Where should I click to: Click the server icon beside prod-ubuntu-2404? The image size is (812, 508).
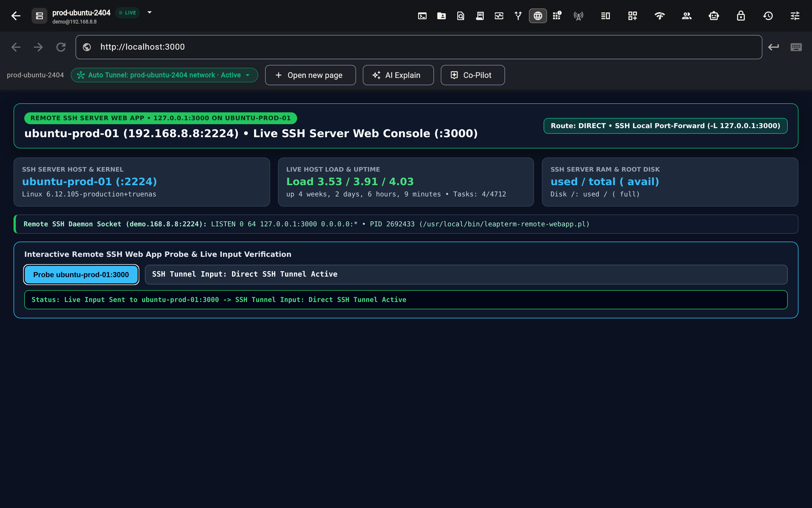(x=39, y=16)
